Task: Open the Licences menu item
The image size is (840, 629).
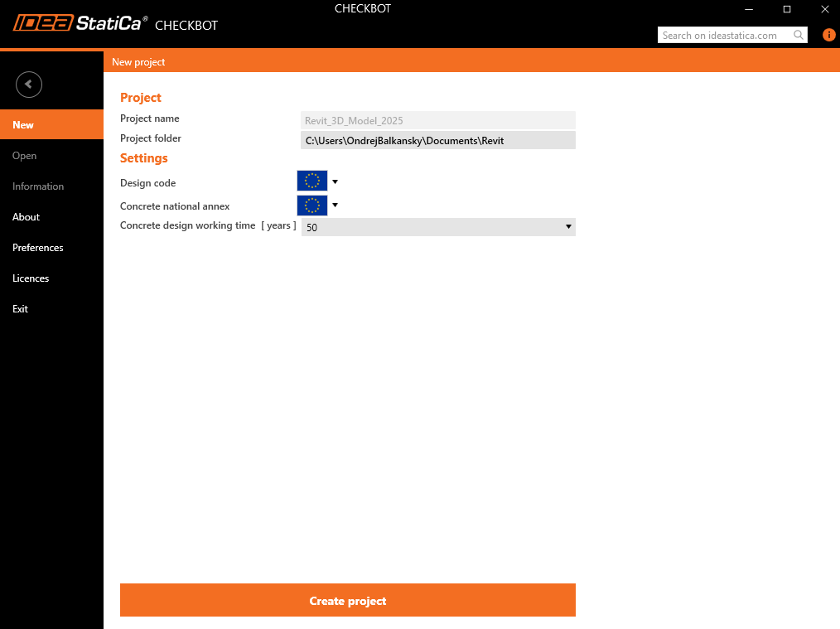Action: [x=51, y=278]
